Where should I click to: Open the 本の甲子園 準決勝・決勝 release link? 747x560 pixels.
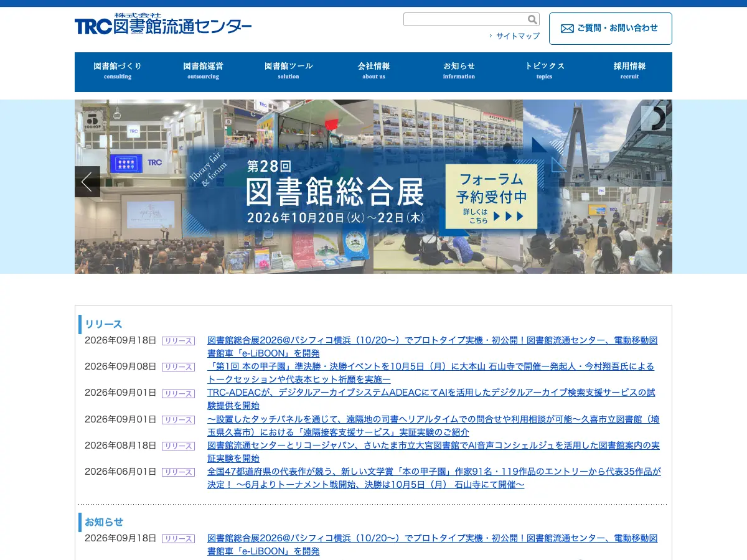coord(431,373)
